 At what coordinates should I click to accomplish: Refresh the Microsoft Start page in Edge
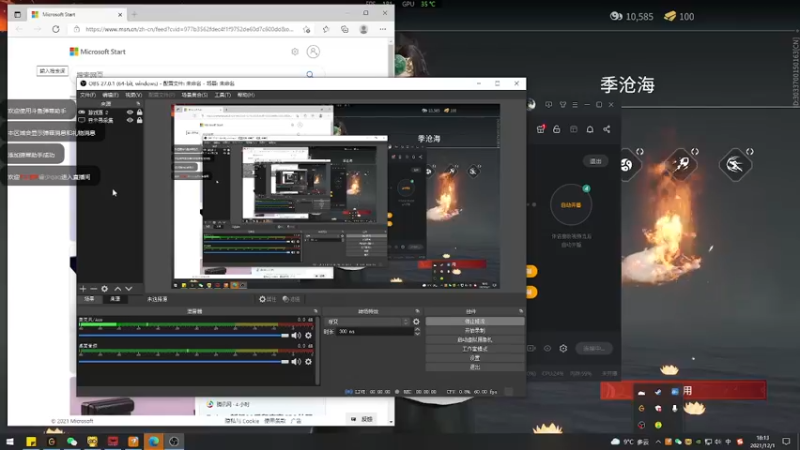(x=56, y=29)
